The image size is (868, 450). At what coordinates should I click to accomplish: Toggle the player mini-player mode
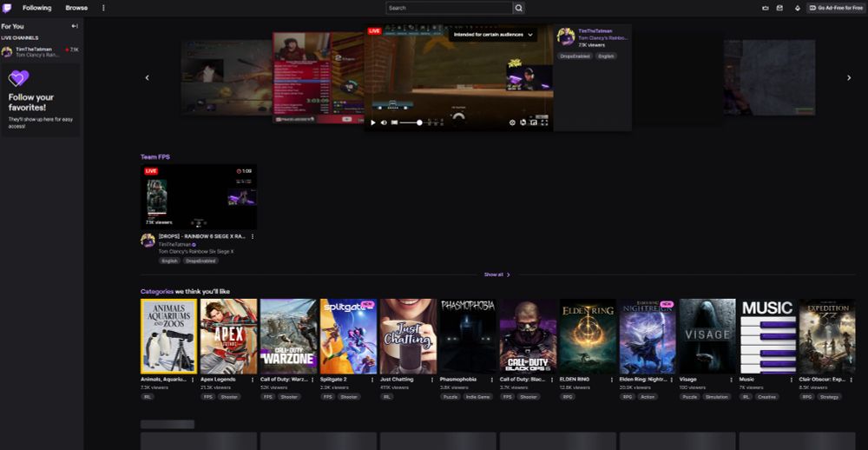pyautogui.click(x=534, y=122)
